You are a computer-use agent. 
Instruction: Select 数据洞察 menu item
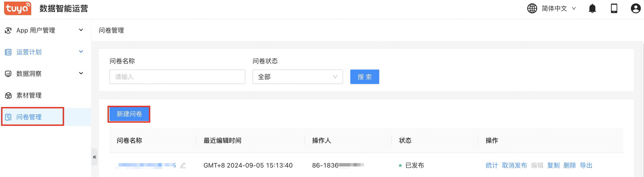point(45,74)
